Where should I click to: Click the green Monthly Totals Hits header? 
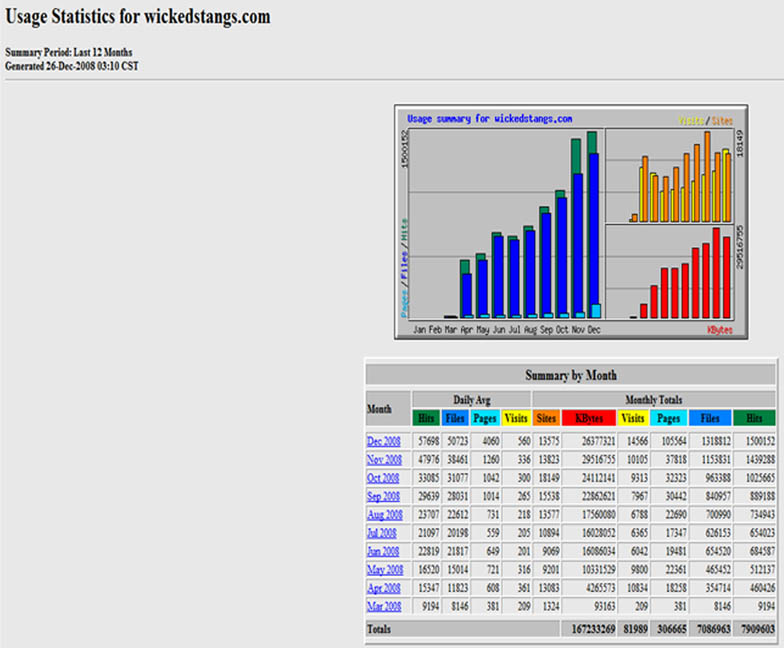pyautogui.click(x=754, y=418)
